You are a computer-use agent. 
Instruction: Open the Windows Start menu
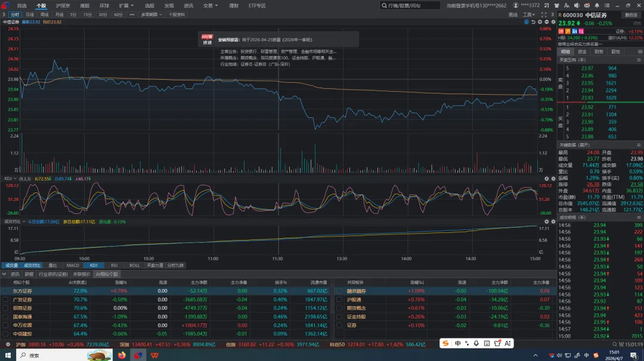pyautogui.click(x=8, y=355)
